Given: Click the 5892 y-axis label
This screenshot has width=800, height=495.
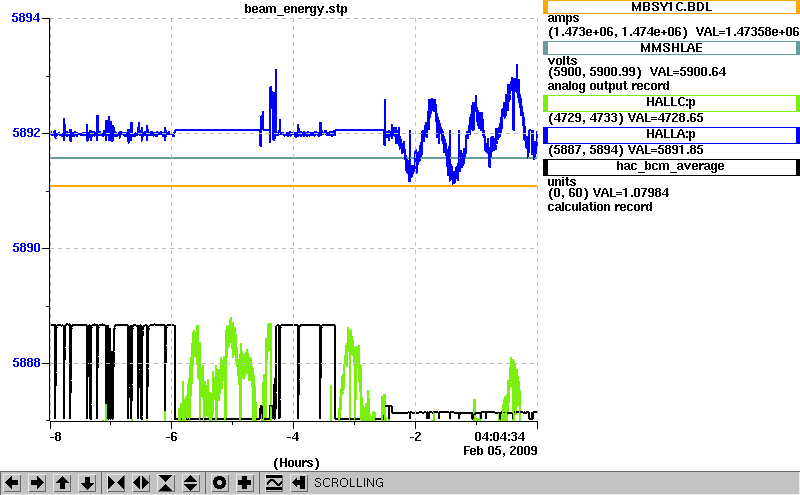Looking at the screenshot, I should coord(26,133).
